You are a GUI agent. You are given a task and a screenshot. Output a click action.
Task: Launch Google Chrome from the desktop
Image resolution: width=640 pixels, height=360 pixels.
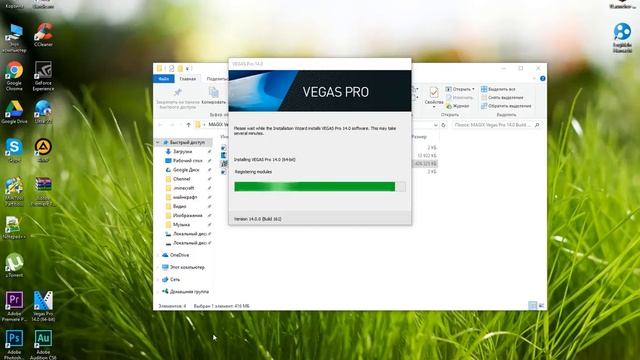point(14,76)
